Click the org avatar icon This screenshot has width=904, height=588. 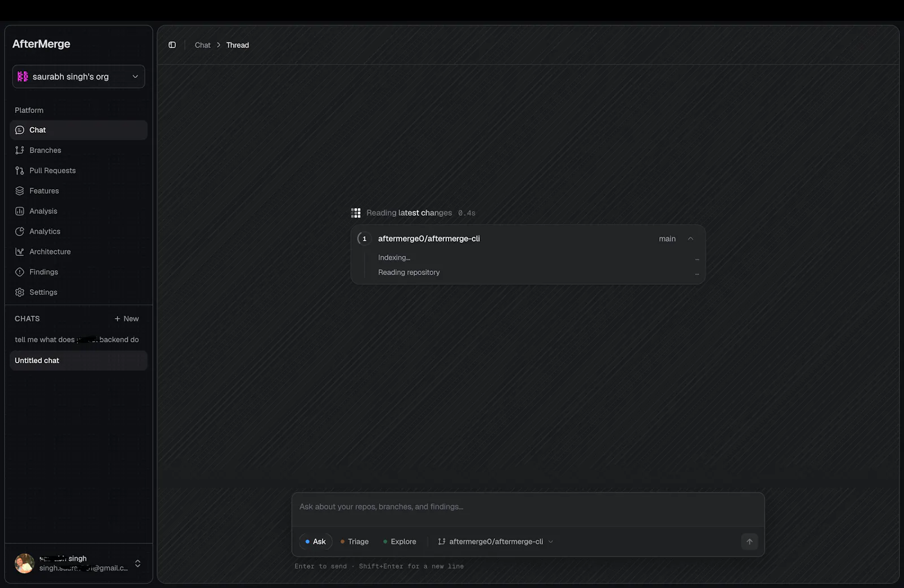click(x=23, y=77)
